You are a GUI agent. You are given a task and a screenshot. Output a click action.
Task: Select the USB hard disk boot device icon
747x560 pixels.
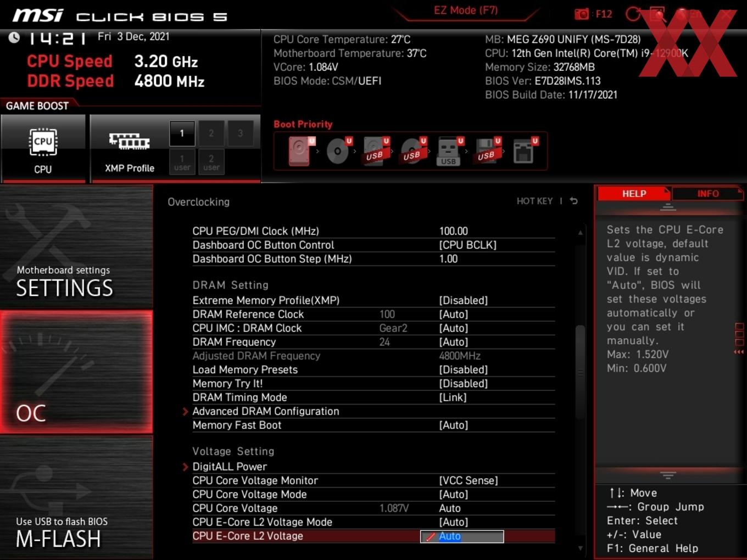coord(375,150)
